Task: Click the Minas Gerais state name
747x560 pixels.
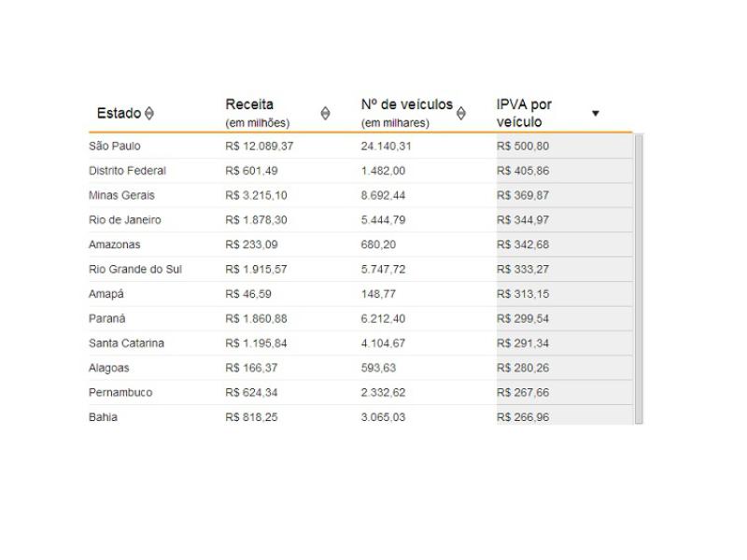Action: coord(121,195)
